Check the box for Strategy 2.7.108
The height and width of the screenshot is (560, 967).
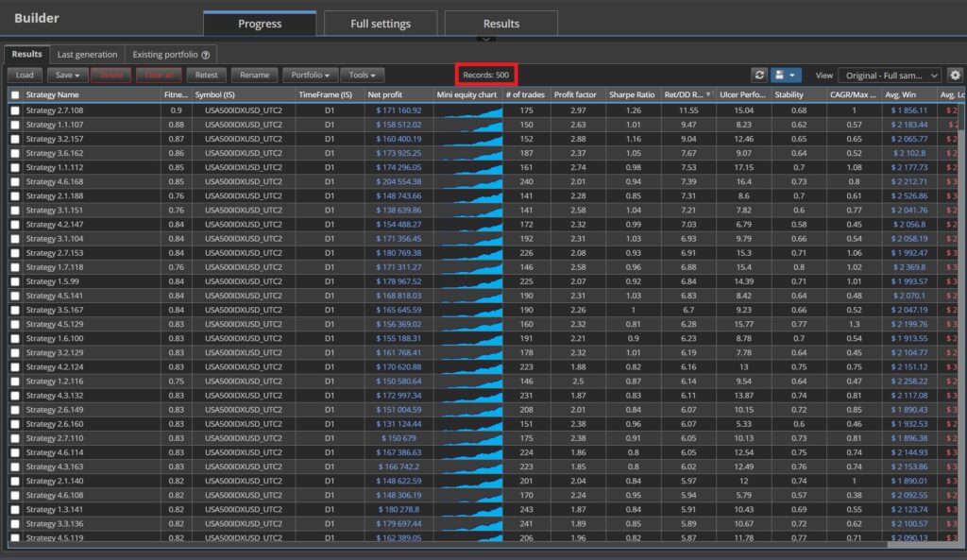click(14, 110)
